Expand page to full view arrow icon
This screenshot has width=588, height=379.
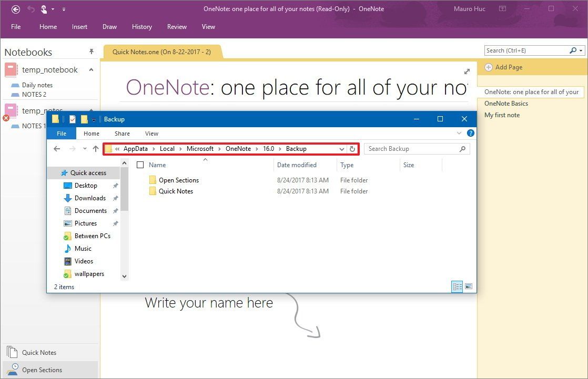467,71
